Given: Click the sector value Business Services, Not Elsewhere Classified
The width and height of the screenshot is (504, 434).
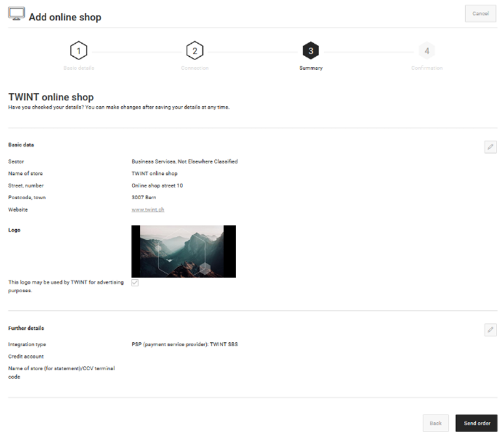Looking at the screenshot, I should pos(184,161).
